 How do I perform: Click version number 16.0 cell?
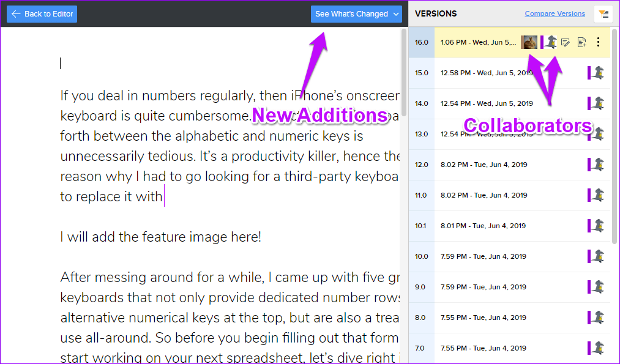[422, 42]
